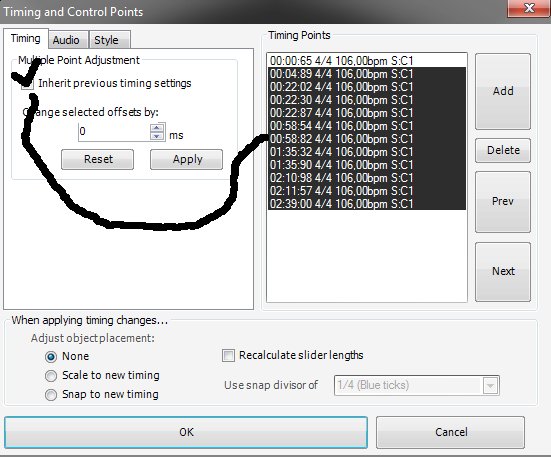This screenshot has width=551, height=457.
Task: Toggle Inherit previous timing settings checkbox
Action: point(27,83)
